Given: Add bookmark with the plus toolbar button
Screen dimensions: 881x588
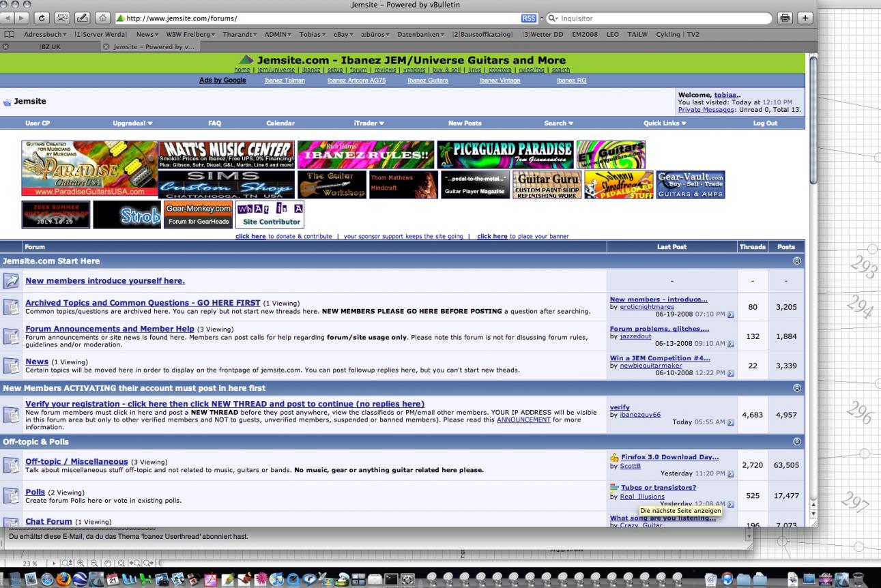Looking at the screenshot, I should (x=805, y=18).
